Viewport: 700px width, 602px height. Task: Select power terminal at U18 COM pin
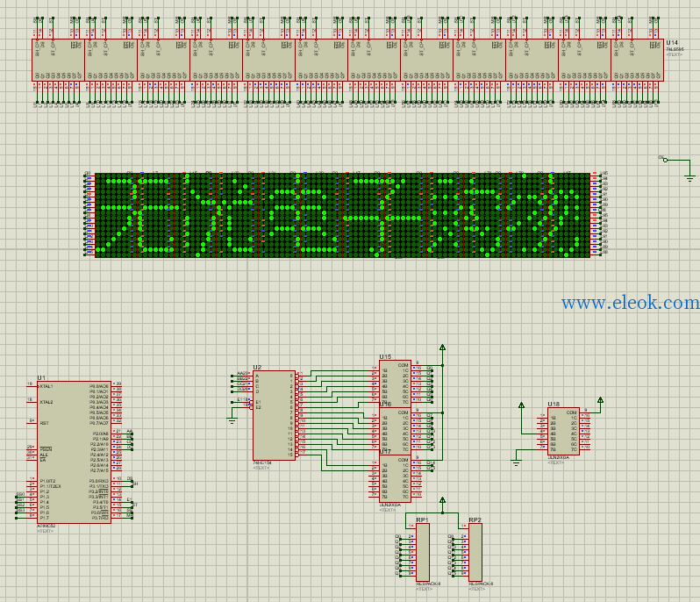click(x=601, y=400)
